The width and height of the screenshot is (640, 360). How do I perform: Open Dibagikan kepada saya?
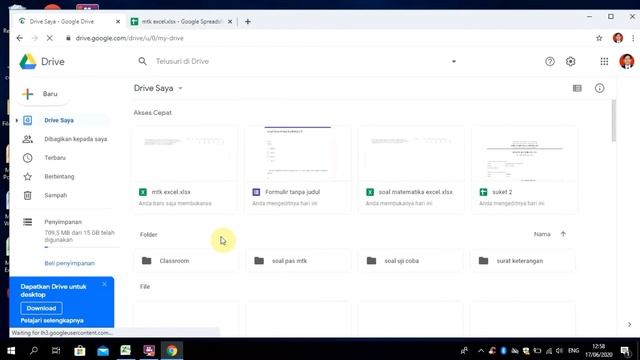[x=76, y=139]
